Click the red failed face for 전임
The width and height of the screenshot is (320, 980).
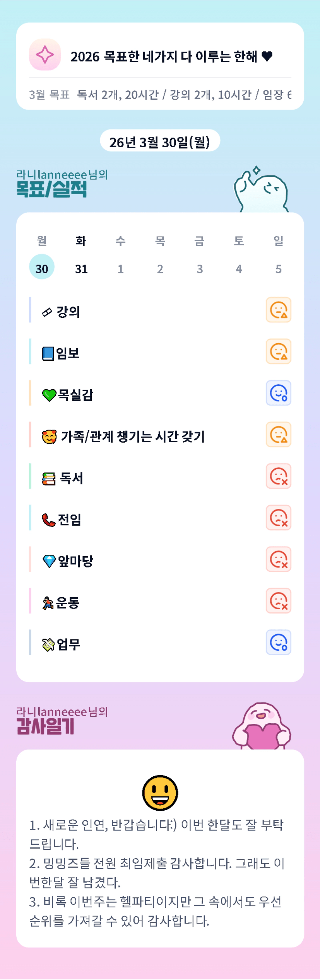[278, 518]
